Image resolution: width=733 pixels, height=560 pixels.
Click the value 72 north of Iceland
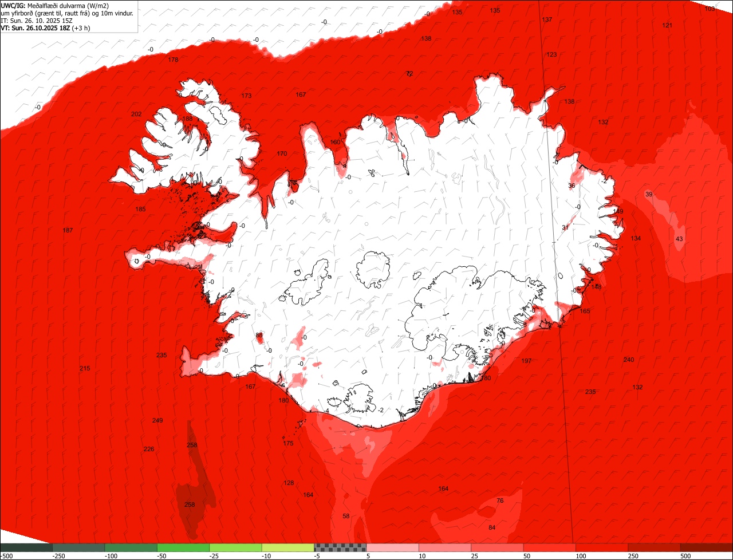tap(409, 73)
